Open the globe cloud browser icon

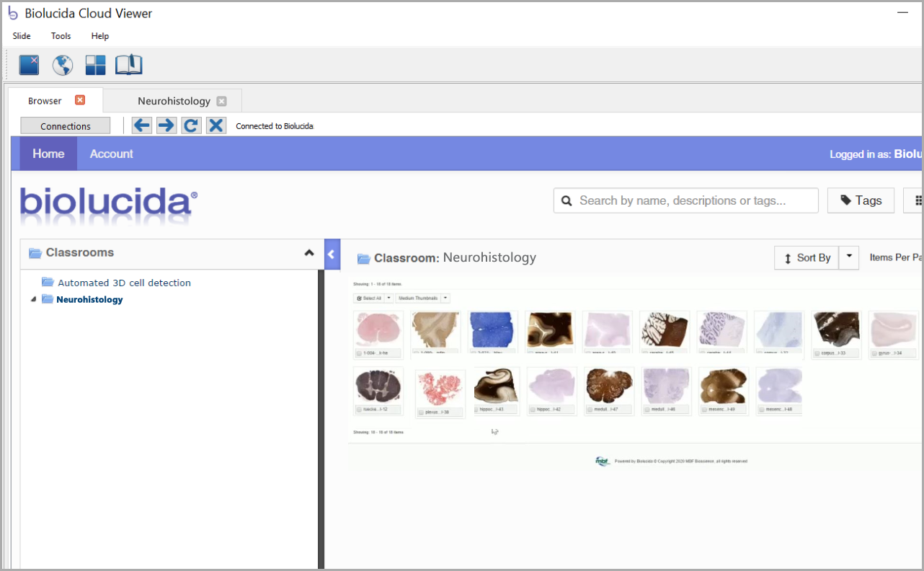click(x=63, y=65)
